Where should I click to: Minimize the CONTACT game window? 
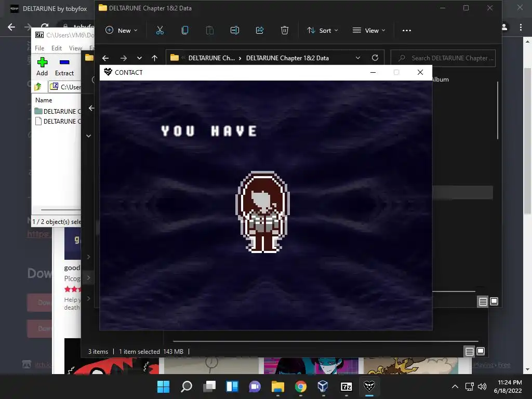(373, 72)
